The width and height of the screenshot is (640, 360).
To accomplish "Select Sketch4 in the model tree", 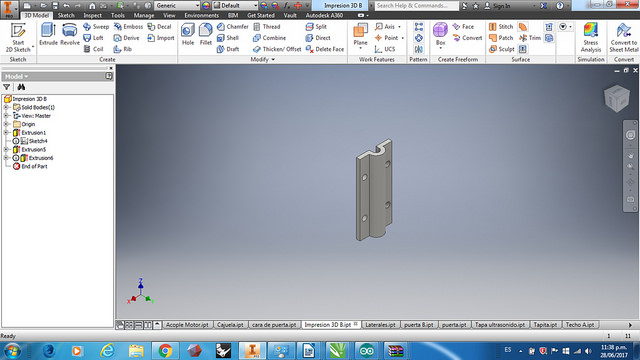I will click(34, 141).
